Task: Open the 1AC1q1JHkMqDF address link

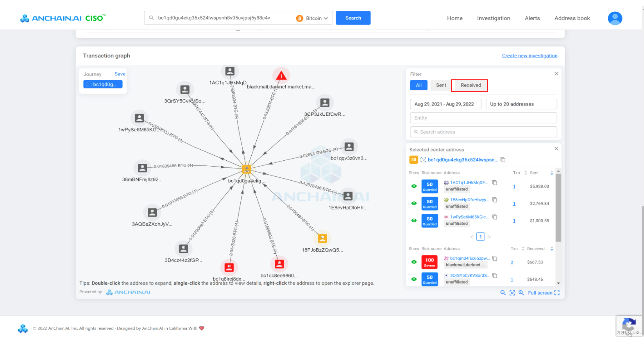Action: [x=469, y=183]
